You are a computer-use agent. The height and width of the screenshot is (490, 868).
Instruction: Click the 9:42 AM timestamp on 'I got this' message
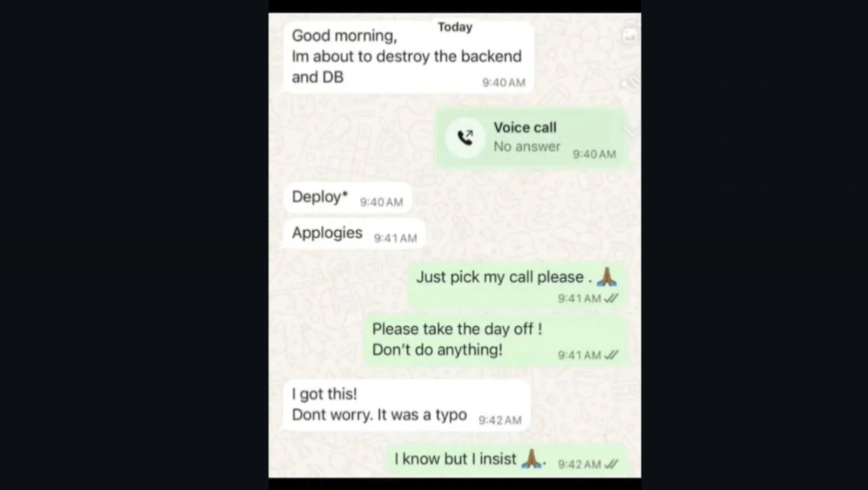coord(500,420)
